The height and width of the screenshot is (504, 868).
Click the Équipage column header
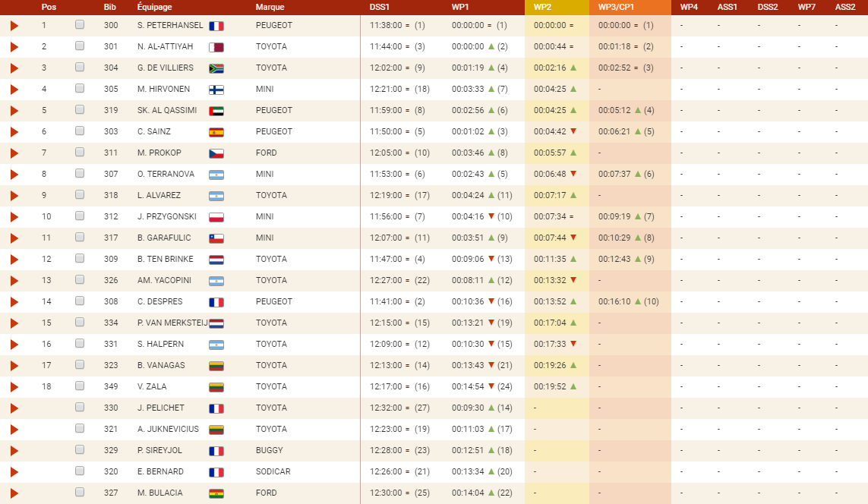[154, 7]
